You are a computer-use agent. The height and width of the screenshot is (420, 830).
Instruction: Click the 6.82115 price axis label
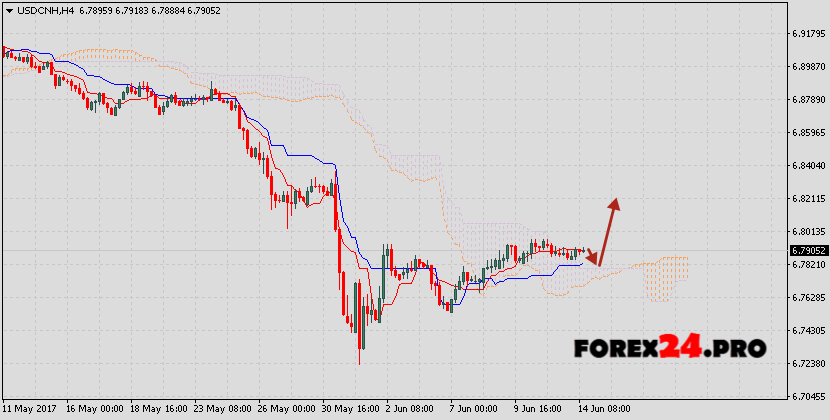807,198
